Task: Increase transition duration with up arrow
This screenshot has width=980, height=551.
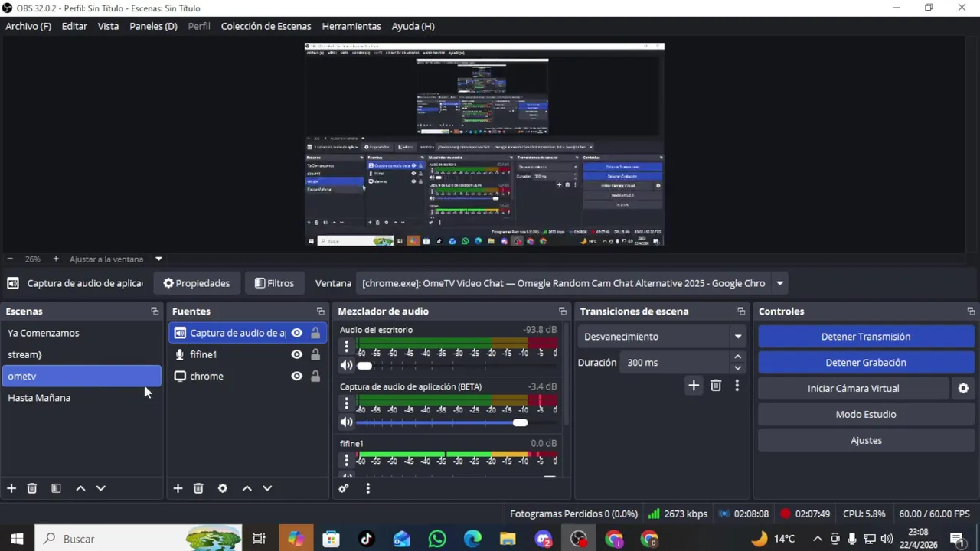Action: point(737,357)
